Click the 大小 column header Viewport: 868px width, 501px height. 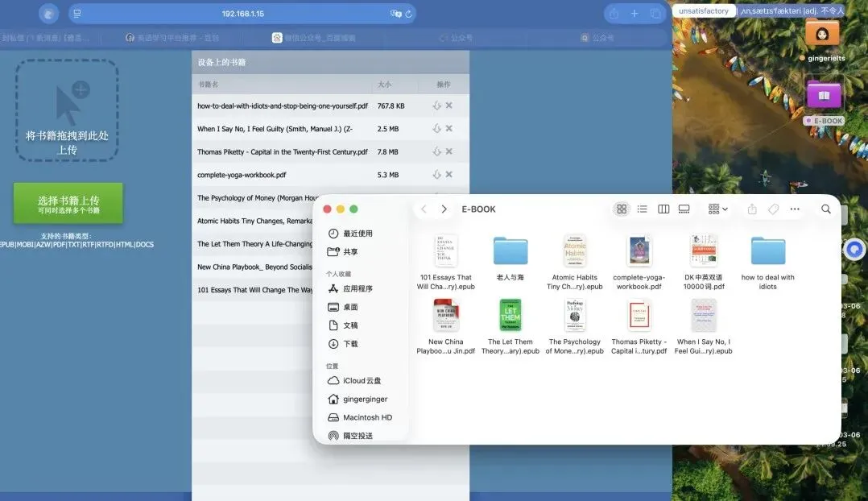click(384, 85)
